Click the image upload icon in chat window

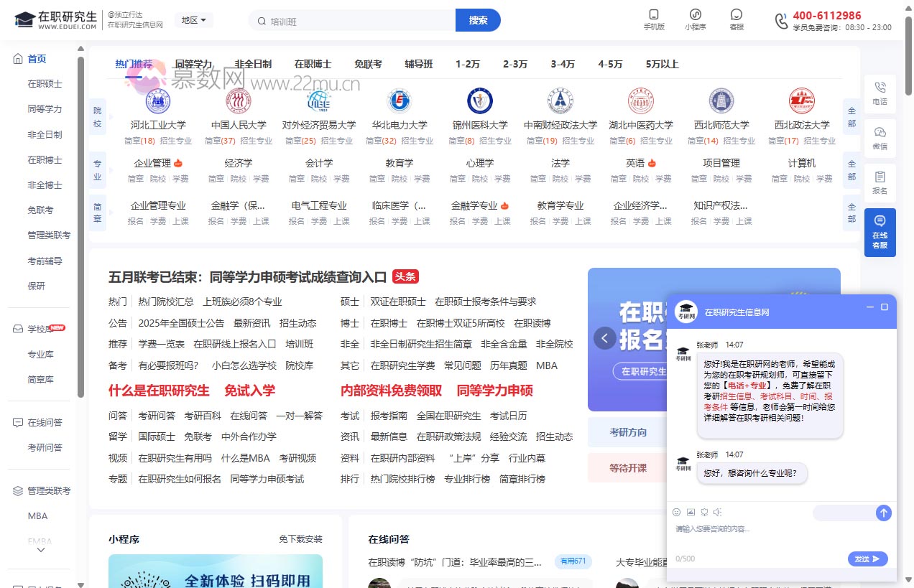tap(691, 512)
